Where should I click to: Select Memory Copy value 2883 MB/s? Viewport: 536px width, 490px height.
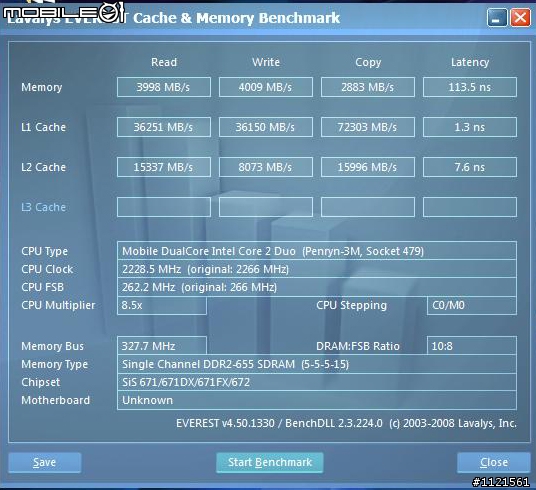coord(367,87)
